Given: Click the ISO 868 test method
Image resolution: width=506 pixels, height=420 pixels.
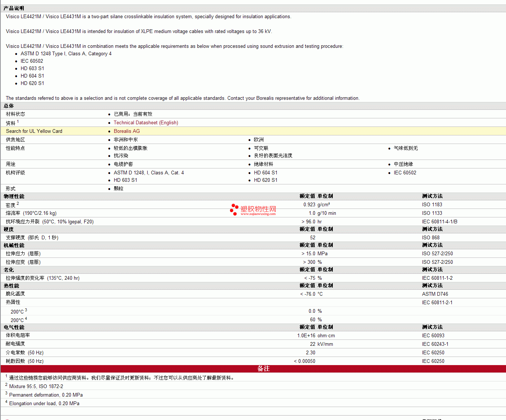Looking at the screenshot, I should (431, 238).
